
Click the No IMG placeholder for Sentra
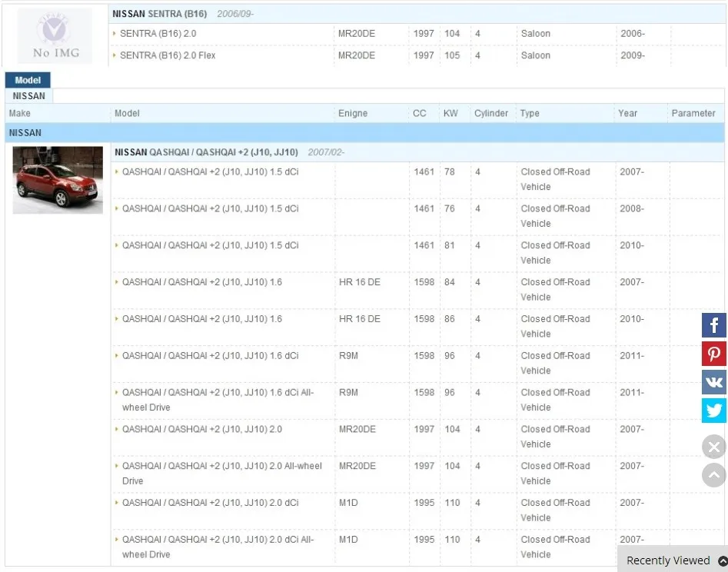pyautogui.click(x=55, y=35)
